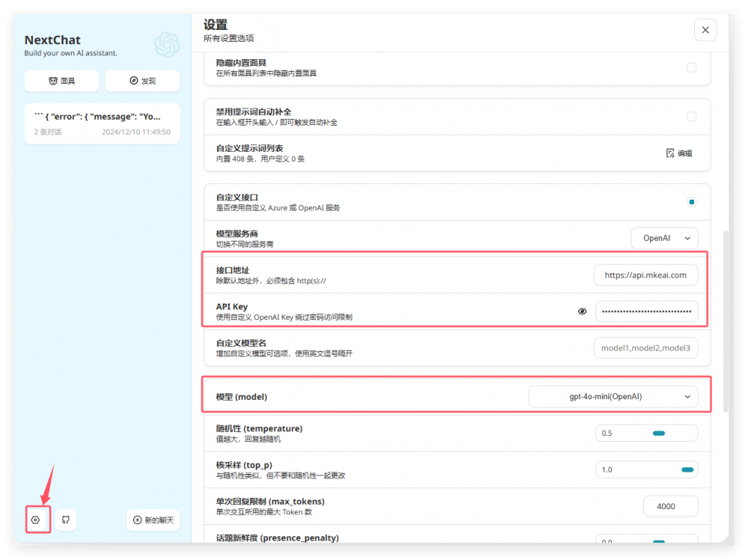Adjust the temperature slider
The height and width of the screenshot is (560, 748).
658,433
